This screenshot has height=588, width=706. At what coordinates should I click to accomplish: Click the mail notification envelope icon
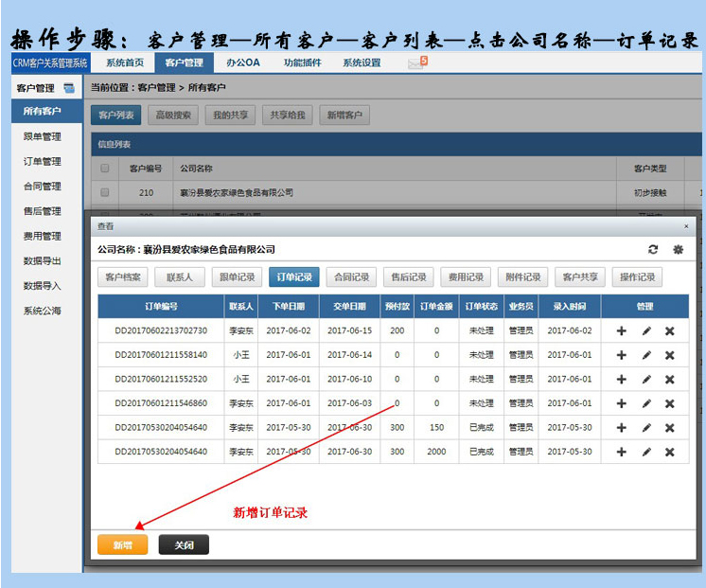click(x=416, y=63)
